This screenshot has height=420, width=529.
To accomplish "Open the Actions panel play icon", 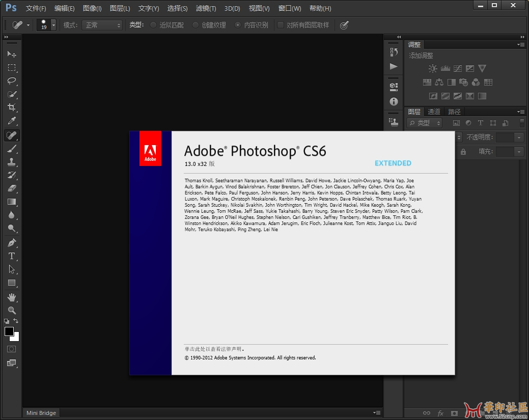I will [394, 67].
